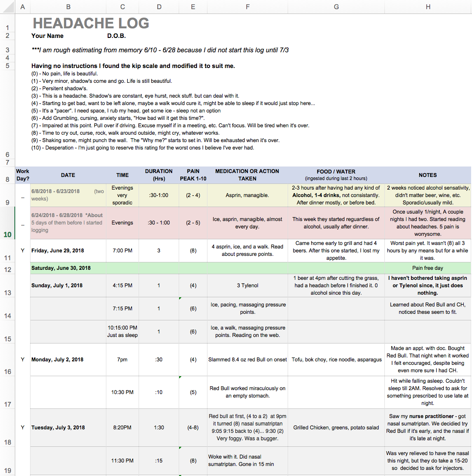Screen dimensions: 472x476
Task: Click the 'FOOD / WATER' header cell
Action: pos(336,175)
